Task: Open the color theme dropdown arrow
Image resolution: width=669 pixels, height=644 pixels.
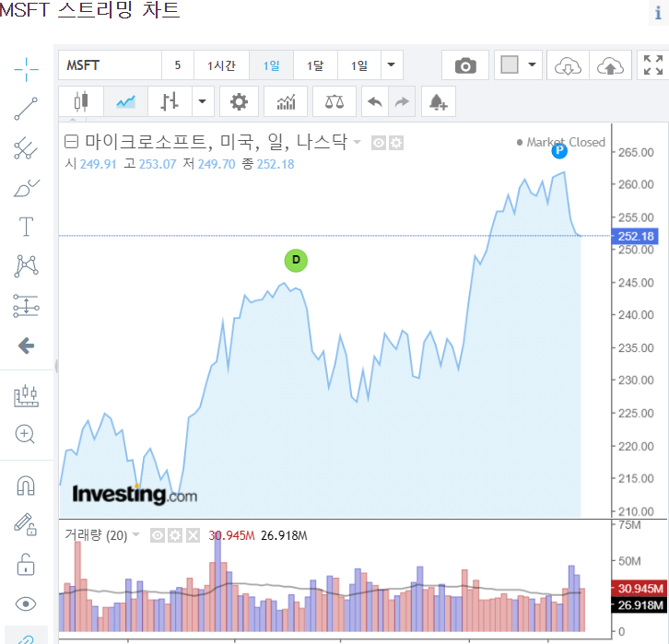Action: coord(532,64)
